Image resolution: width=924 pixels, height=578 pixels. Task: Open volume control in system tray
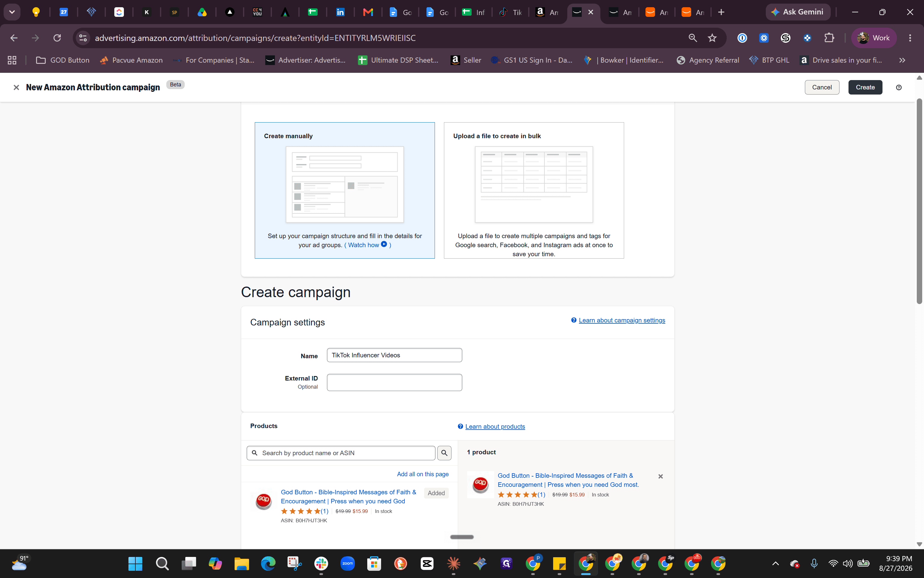[x=848, y=564]
